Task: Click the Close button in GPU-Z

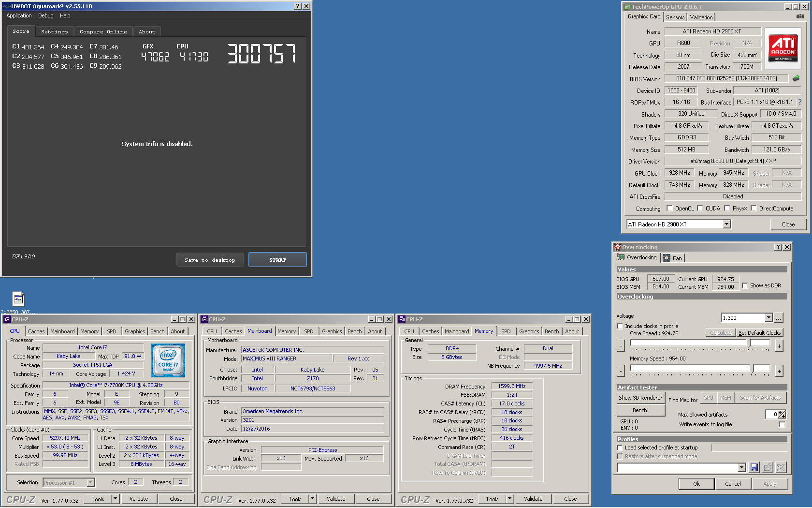Action: click(788, 224)
